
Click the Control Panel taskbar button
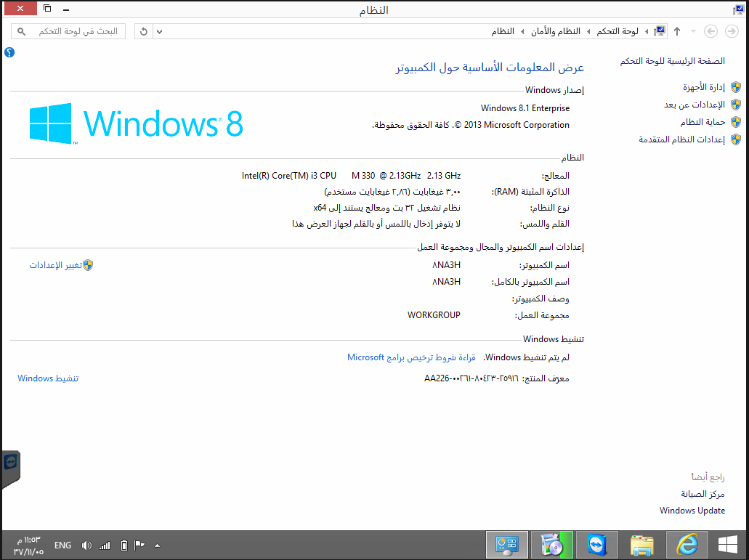[x=507, y=545]
